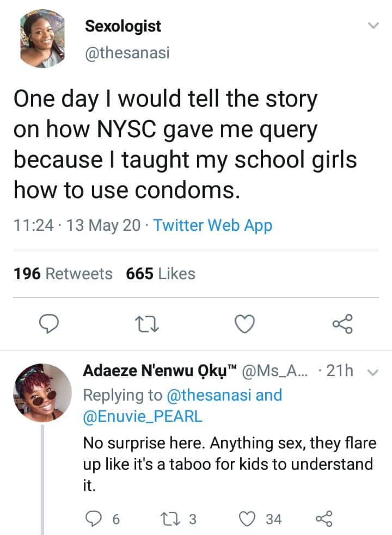392x535 pixels.
Task: Like the main tweet with heart icon
Action: tap(245, 324)
